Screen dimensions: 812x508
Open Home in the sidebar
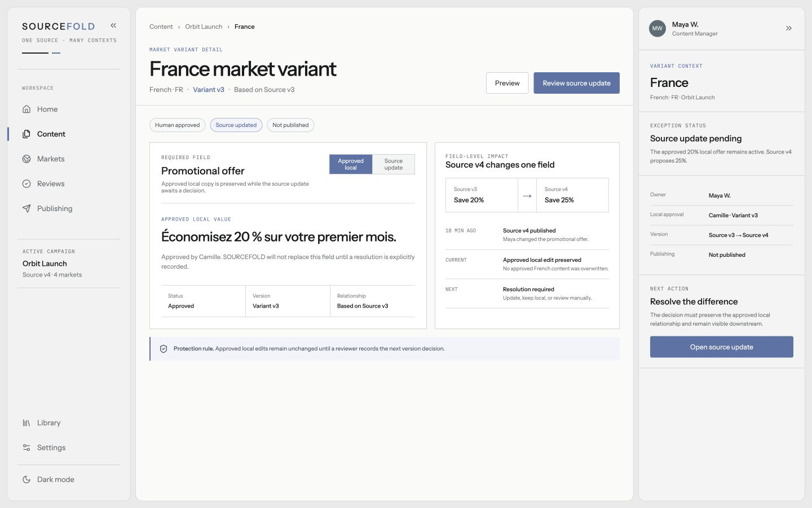point(69,109)
